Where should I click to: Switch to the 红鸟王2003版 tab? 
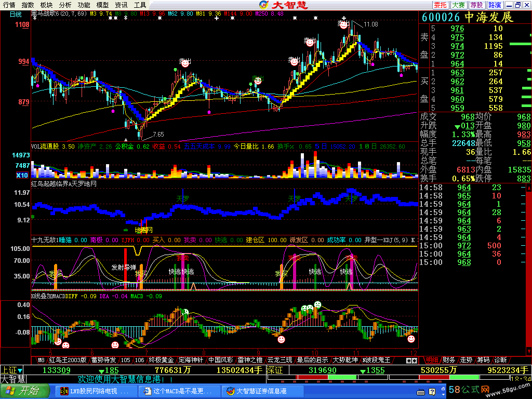click(x=68, y=360)
